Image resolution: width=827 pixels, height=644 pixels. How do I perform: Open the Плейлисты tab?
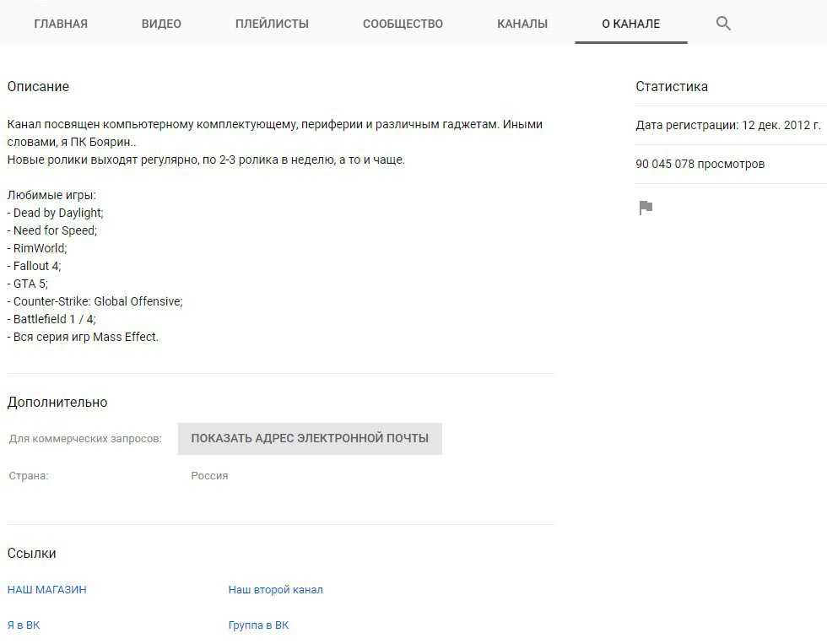[x=272, y=24]
